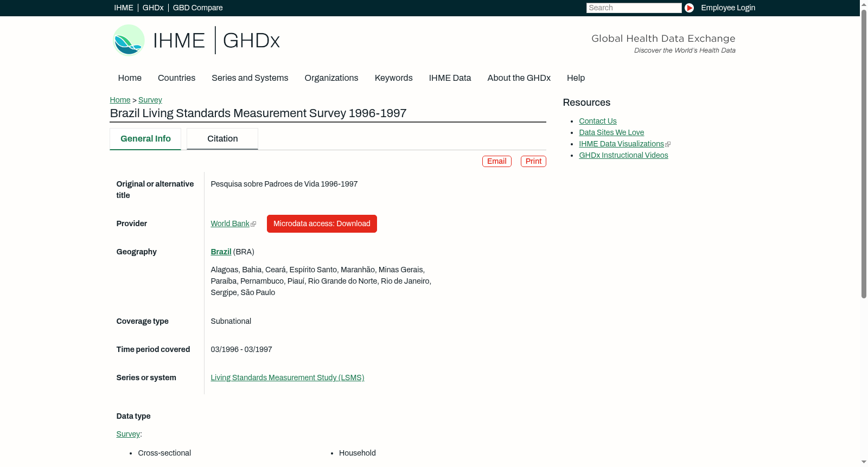868x467 pixels.
Task: Go to Home in main navigation
Action: click(130, 78)
